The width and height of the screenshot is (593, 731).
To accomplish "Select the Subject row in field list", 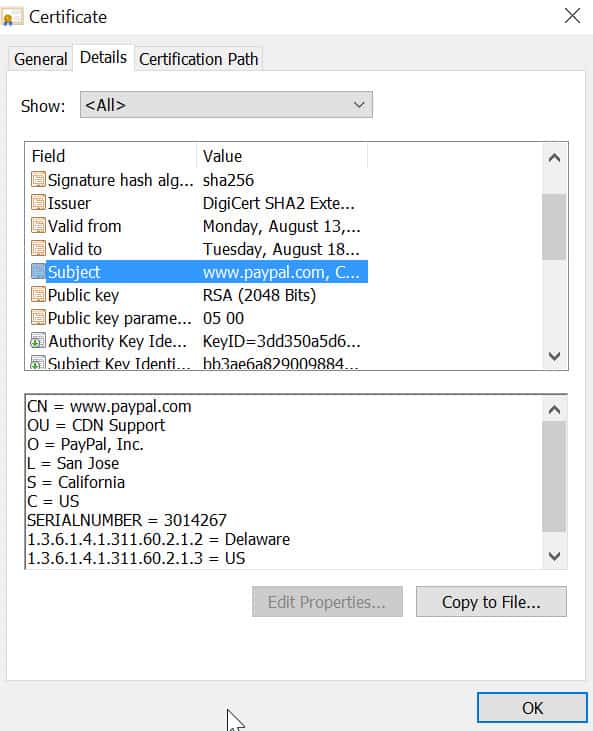I will click(x=199, y=272).
